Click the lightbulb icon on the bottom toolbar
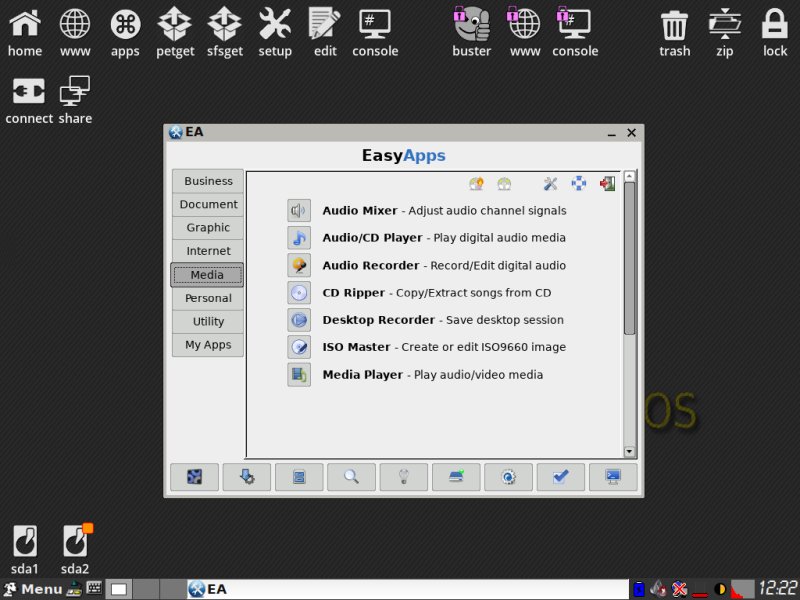 click(403, 477)
